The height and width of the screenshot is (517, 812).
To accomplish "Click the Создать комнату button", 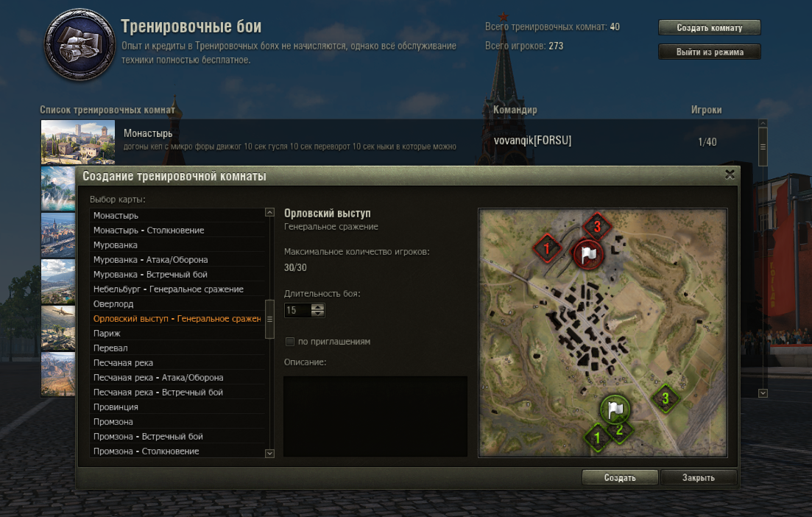I will (x=710, y=27).
